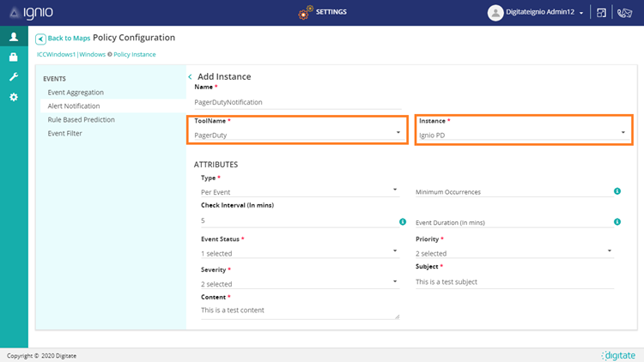Open the phone and mail contact icon
Screen dimensions: 644x362
pos(624,13)
